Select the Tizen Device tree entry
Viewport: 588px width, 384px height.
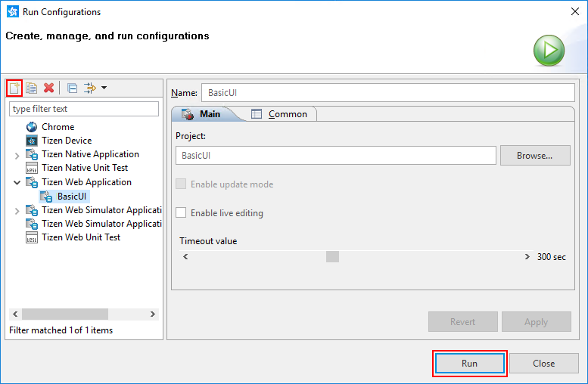coord(67,141)
